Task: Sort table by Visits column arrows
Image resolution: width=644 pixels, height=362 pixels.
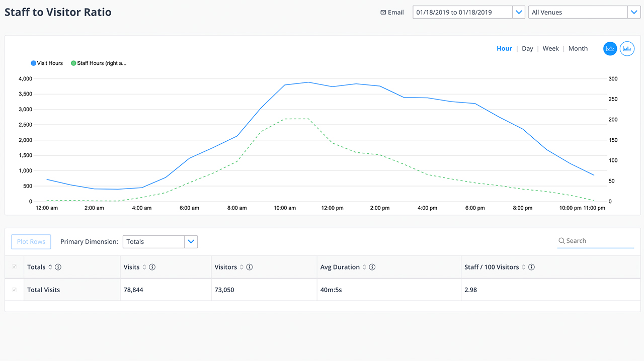Action: click(144, 267)
